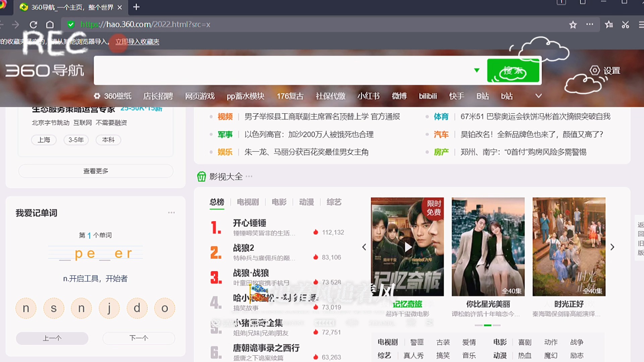
Task: Click 警匪 TV genre link
Action: click(x=417, y=342)
